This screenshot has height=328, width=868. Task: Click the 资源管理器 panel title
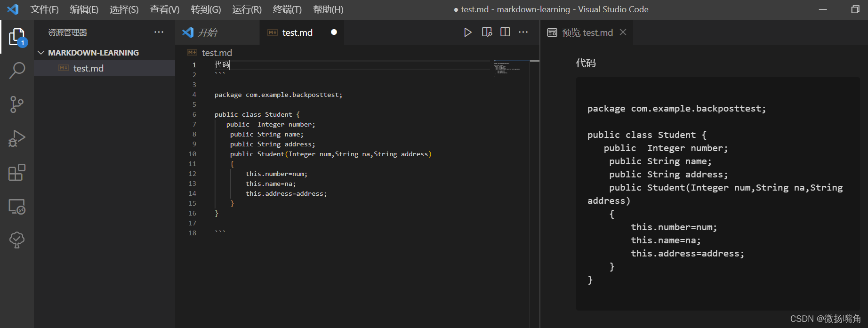67,32
